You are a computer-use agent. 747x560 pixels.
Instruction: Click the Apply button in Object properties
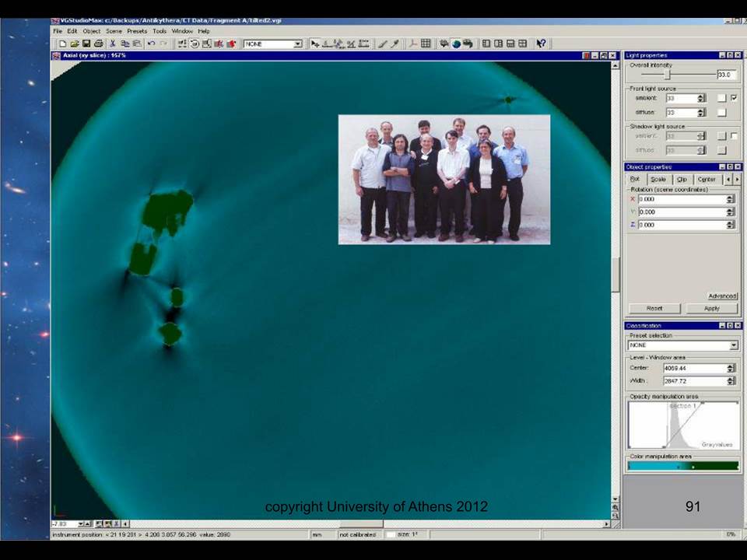tap(712, 309)
